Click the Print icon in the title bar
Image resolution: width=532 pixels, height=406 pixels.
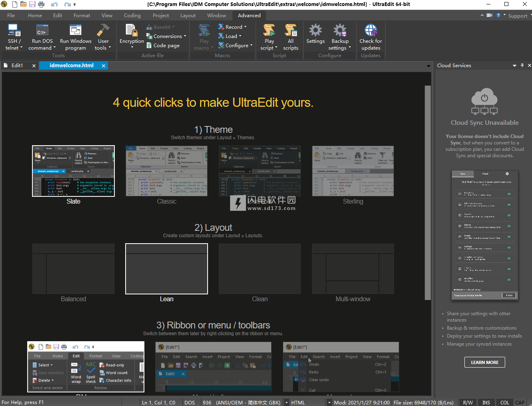tap(41, 4)
